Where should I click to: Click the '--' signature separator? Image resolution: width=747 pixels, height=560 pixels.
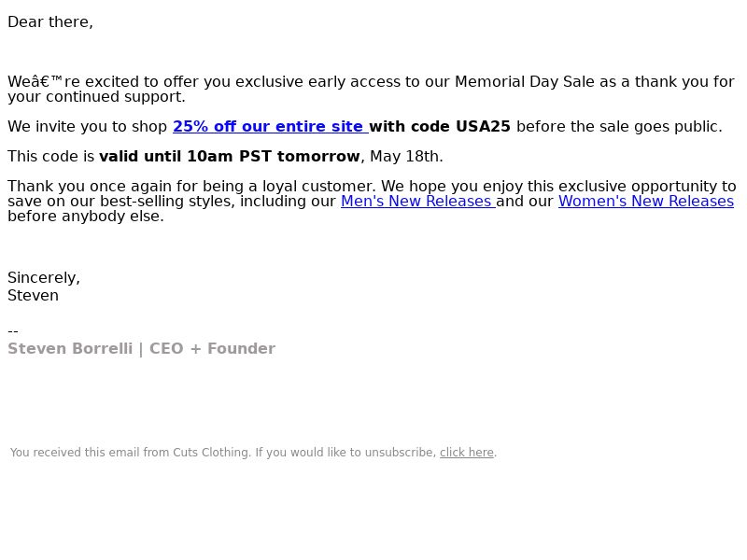[x=13, y=331]
